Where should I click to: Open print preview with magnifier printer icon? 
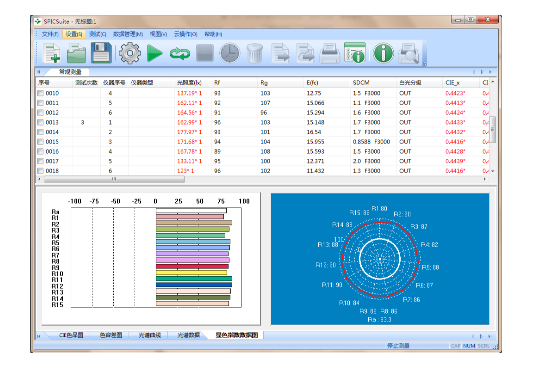(x=408, y=53)
